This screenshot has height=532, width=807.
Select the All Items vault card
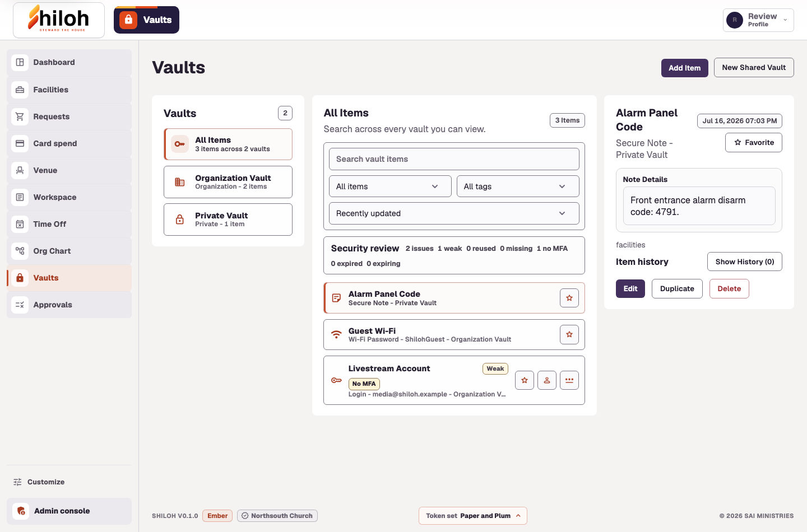(x=228, y=144)
